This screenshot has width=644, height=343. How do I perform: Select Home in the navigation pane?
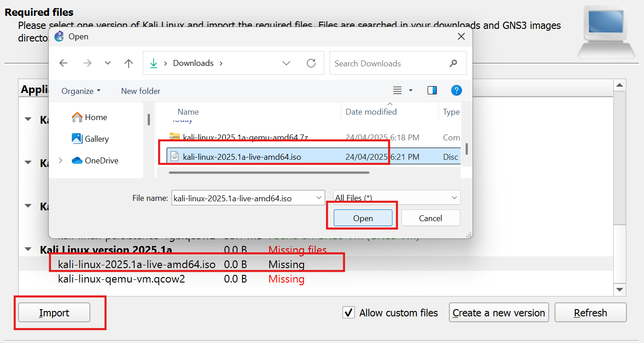pyautogui.click(x=89, y=117)
